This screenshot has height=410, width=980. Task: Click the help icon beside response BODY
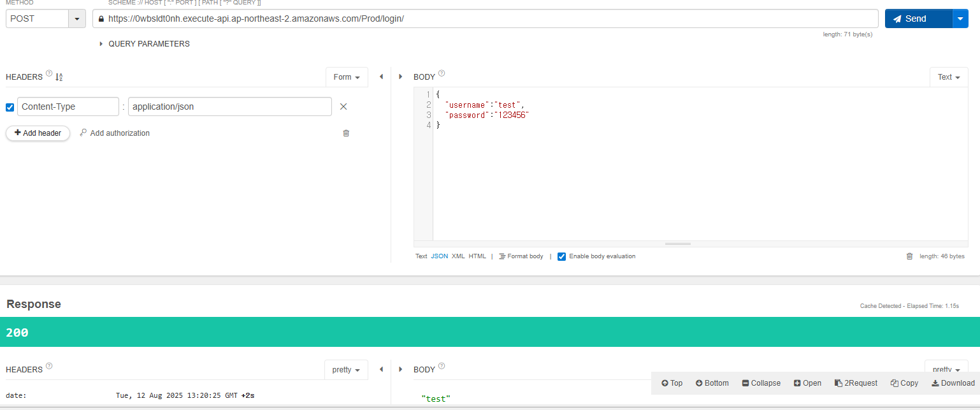(x=442, y=366)
